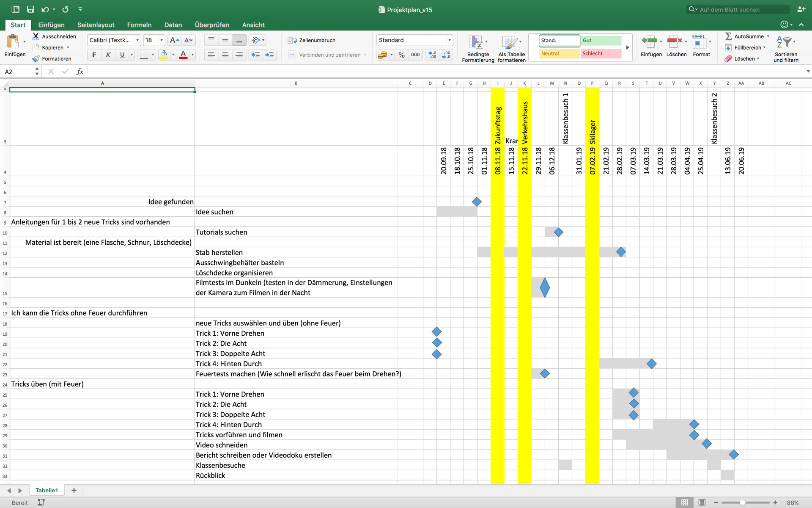The width and height of the screenshot is (812, 508).
Task: Click the Ausschneiden scissors icon
Action: (36, 36)
